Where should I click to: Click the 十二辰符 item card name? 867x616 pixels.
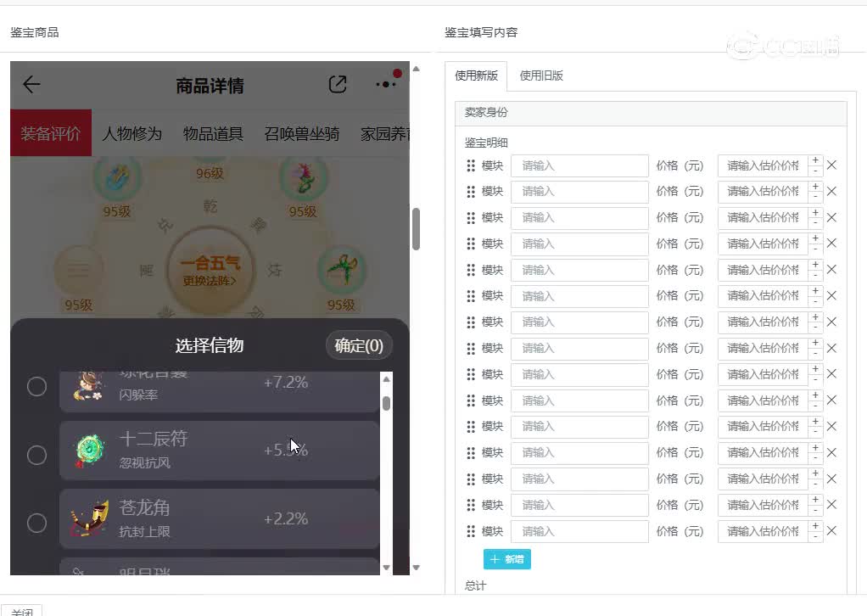coord(154,439)
